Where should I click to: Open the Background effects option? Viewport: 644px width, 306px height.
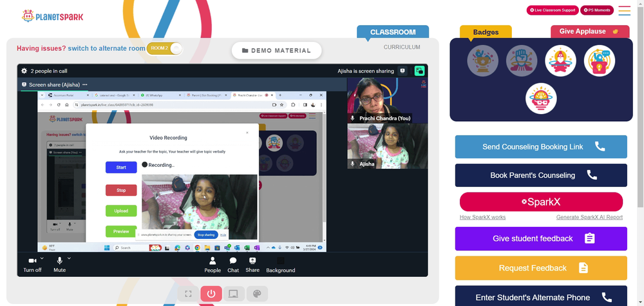point(281,265)
